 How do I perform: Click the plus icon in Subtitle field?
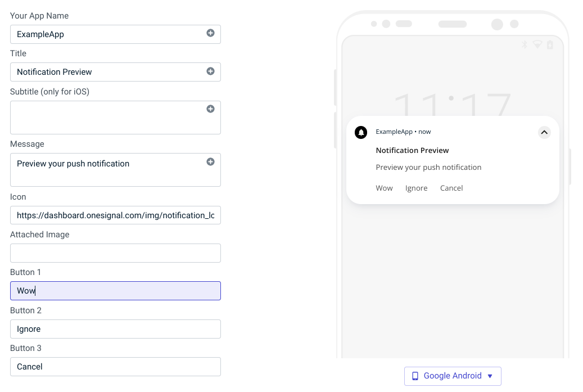[210, 109]
